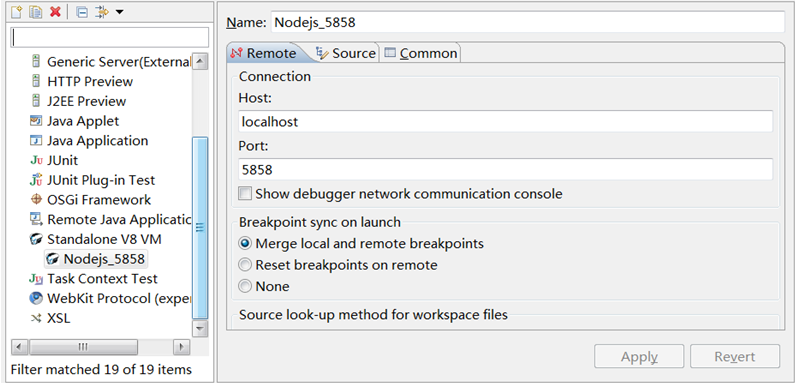Click the Revert button
Viewport: 795px width, 383px height.
pyautogui.click(x=735, y=357)
